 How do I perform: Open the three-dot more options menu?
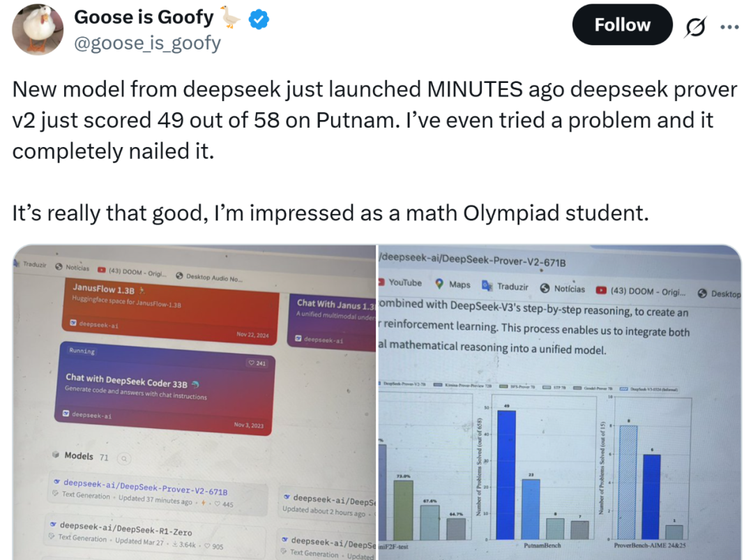729,27
